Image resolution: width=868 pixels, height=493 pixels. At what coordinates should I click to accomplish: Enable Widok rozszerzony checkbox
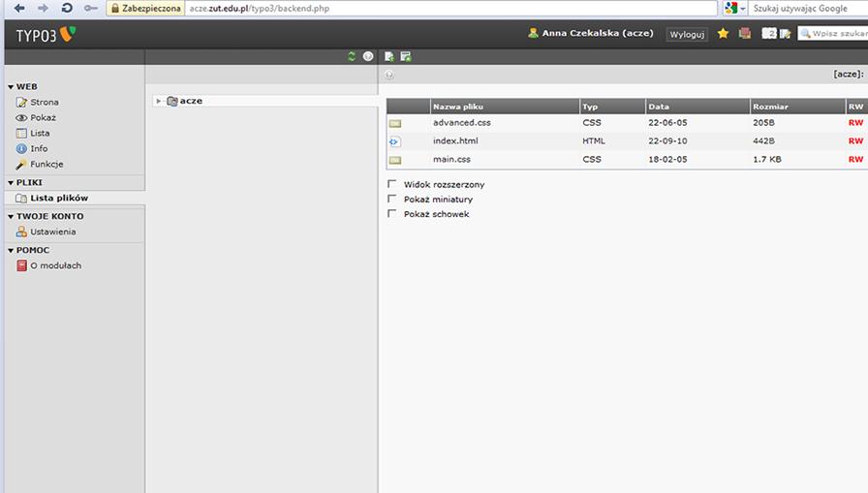click(392, 184)
